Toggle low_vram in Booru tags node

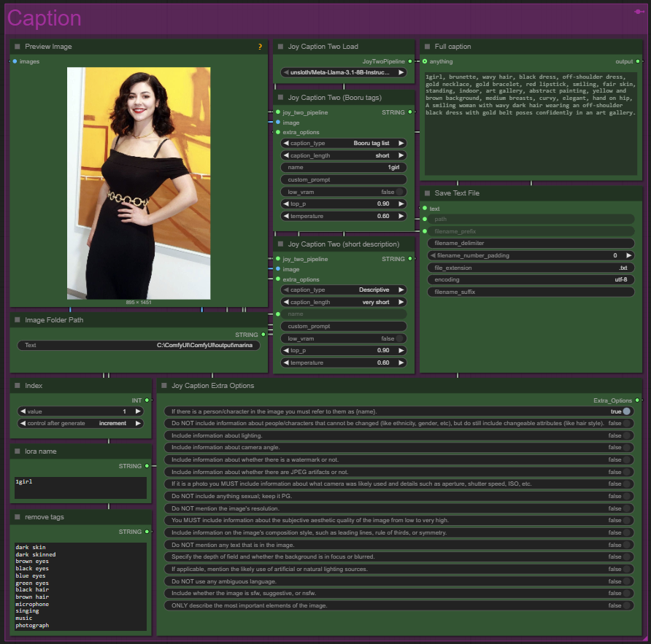click(x=344, y=192)
